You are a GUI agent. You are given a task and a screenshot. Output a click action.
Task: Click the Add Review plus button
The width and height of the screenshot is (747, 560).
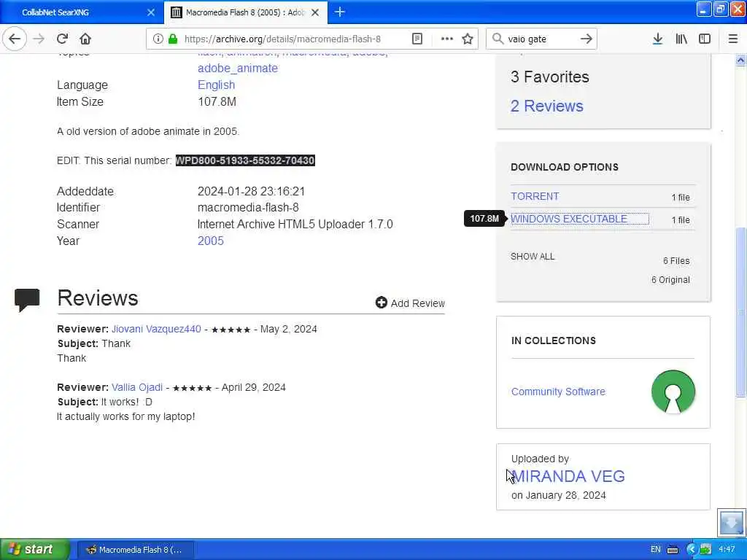pos(410,303)
